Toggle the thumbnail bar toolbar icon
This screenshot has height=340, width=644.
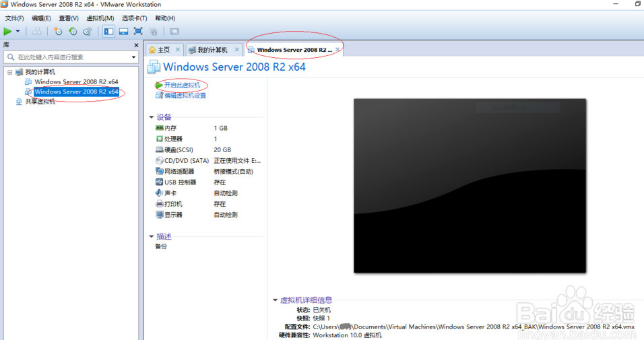[123, 31]
